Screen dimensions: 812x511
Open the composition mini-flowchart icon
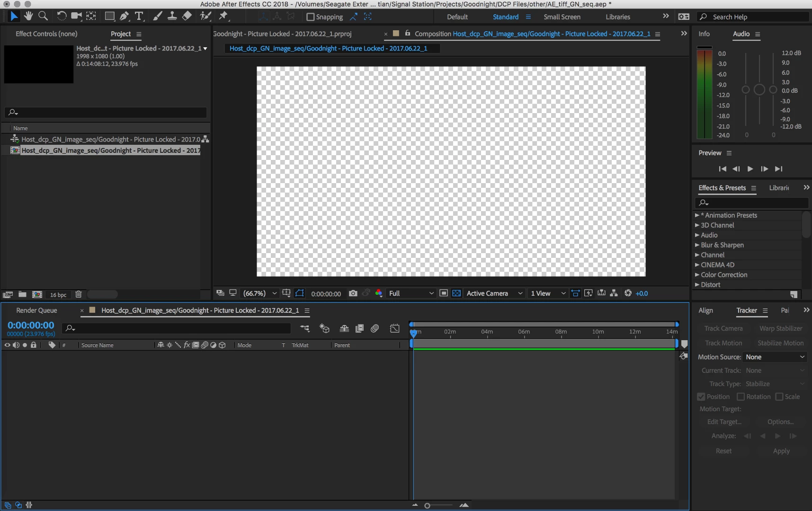(x=304, y=328)
